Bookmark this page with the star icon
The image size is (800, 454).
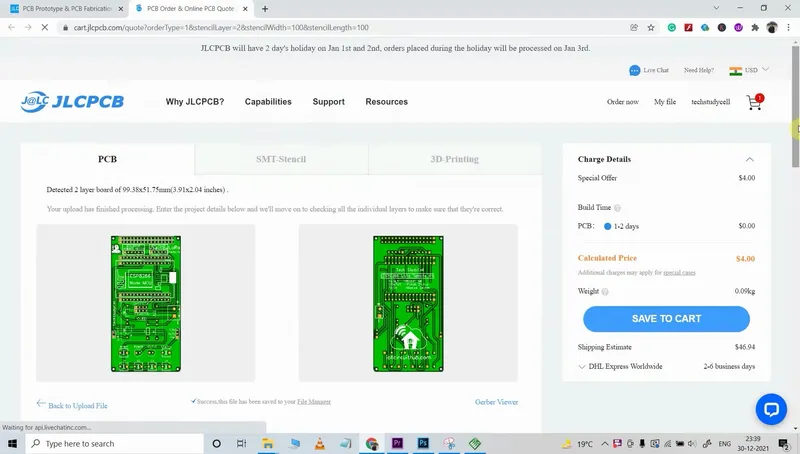pos(652,27)
